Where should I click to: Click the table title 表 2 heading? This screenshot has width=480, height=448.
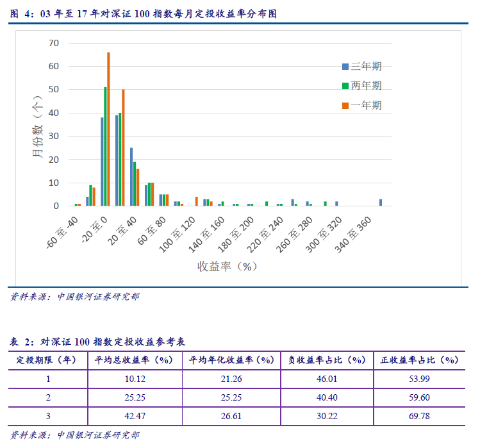tap(97, 342)
